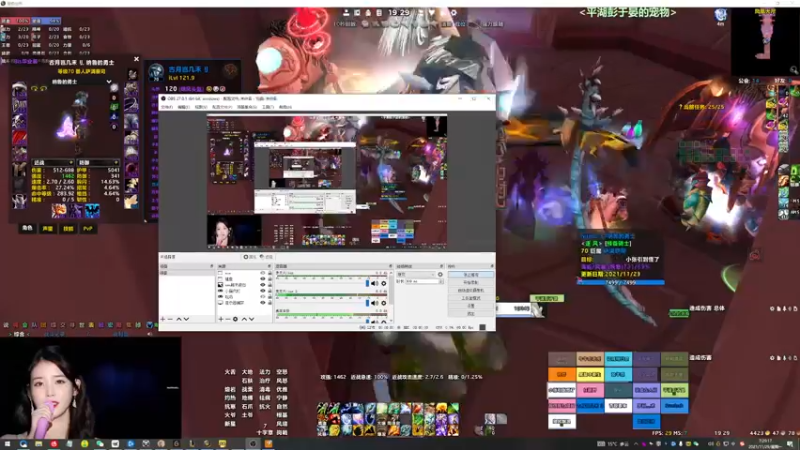Click Start Recording button in OBS controls

click(470, 283)
